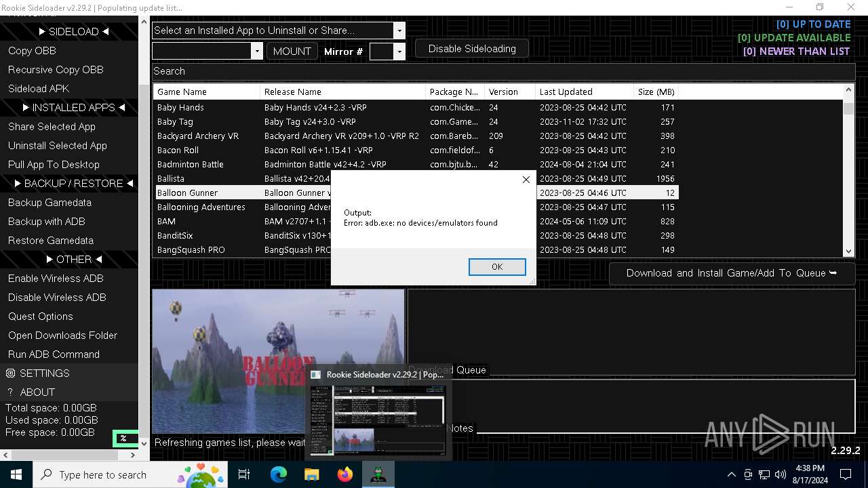Click OK in the adb error dialog

pyautogui.click(x=497, y=267)
